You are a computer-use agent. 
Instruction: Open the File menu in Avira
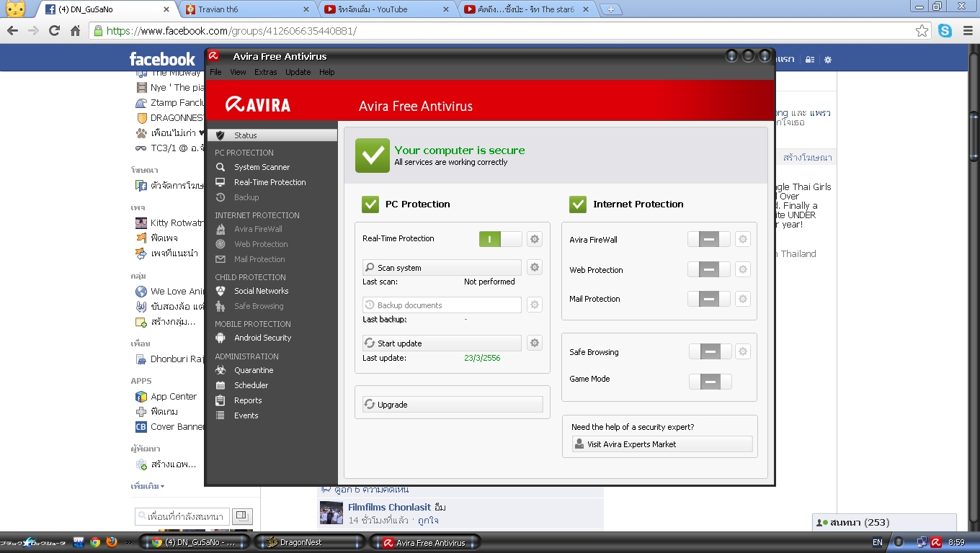[215, 72]
